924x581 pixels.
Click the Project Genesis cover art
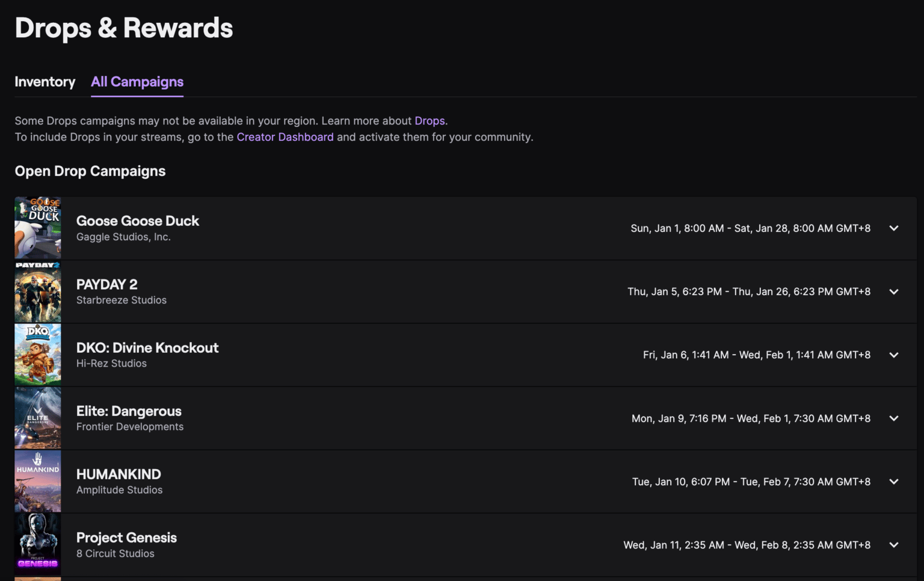pyautogui.click(x=37, y=544)
